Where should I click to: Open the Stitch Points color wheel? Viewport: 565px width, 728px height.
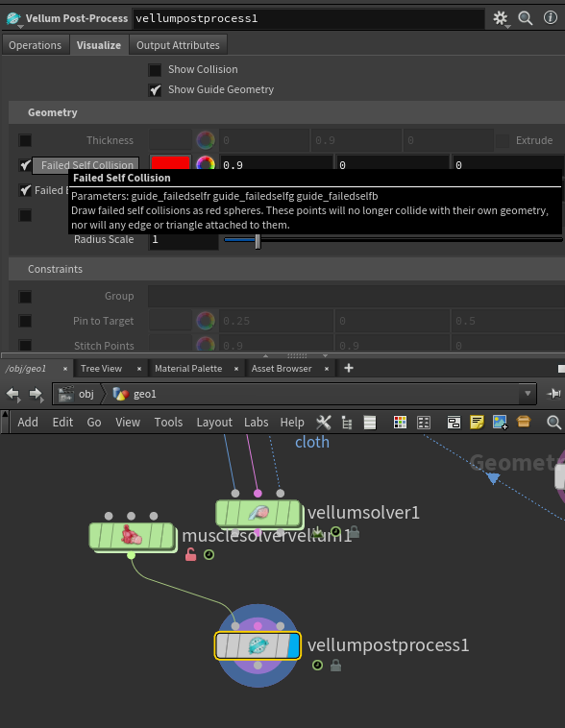(206, 345)
